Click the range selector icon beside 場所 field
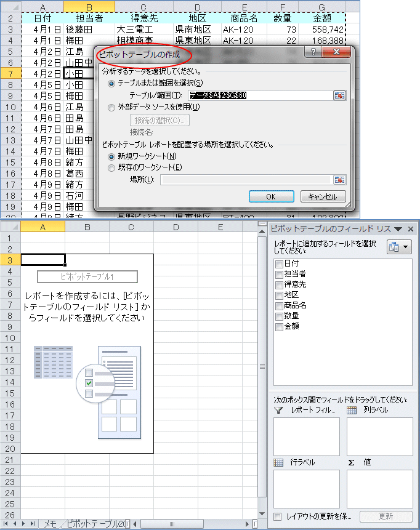 (x=339, y=180)
